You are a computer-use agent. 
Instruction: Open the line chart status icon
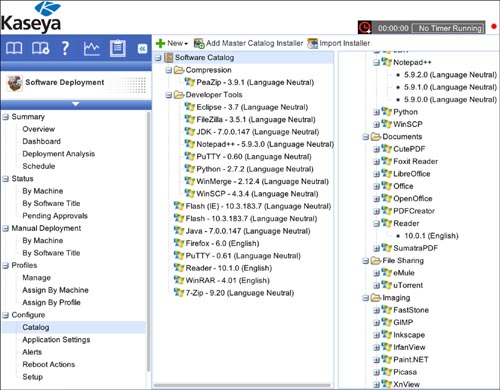tap(91, 49)
